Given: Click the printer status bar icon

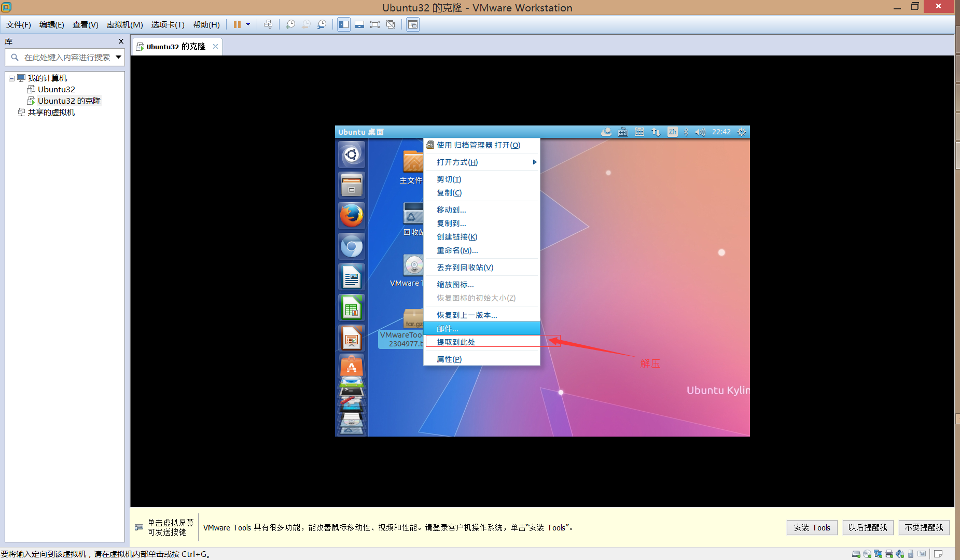Looking at the screenshot, I should tap(889, 554).
